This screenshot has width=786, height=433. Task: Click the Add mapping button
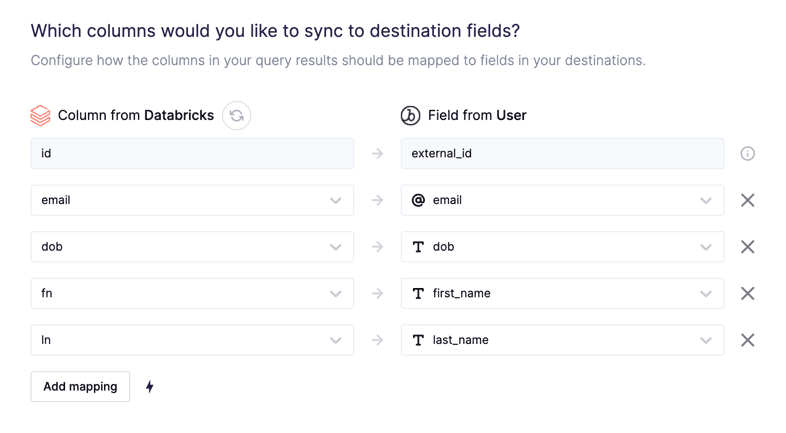[x=80, y=387]
